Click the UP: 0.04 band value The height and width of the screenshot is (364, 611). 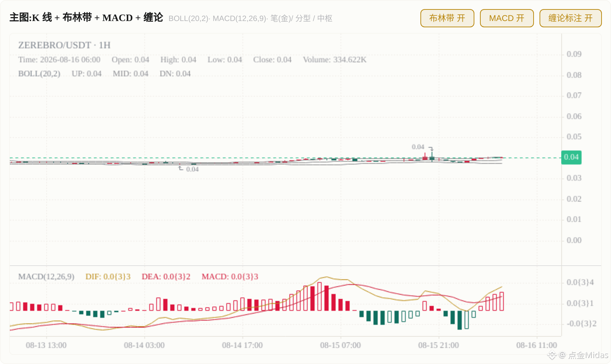click(87, 74)
